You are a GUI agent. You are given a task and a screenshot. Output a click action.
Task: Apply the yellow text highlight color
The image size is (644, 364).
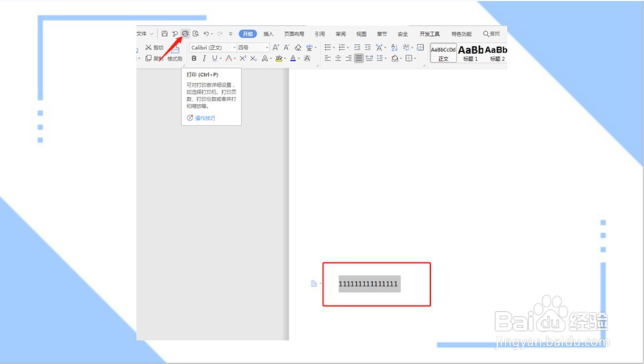[279, 59]
